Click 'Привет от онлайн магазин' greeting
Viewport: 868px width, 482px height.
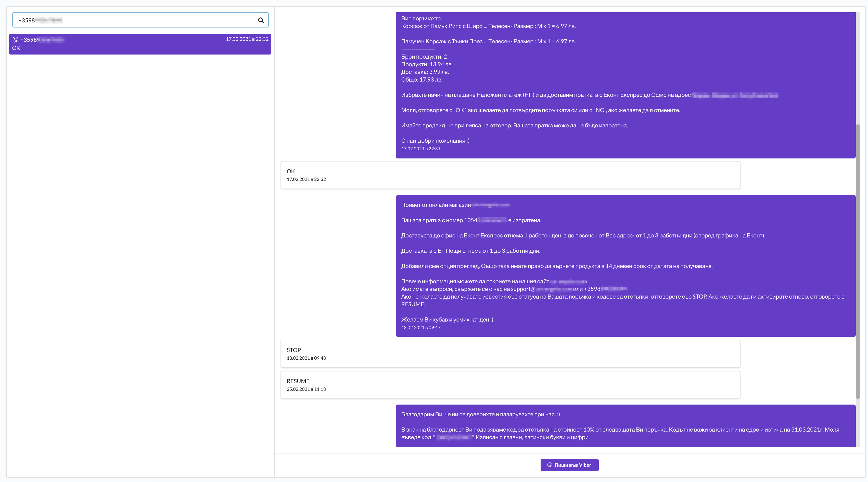(x=436, y=205)
